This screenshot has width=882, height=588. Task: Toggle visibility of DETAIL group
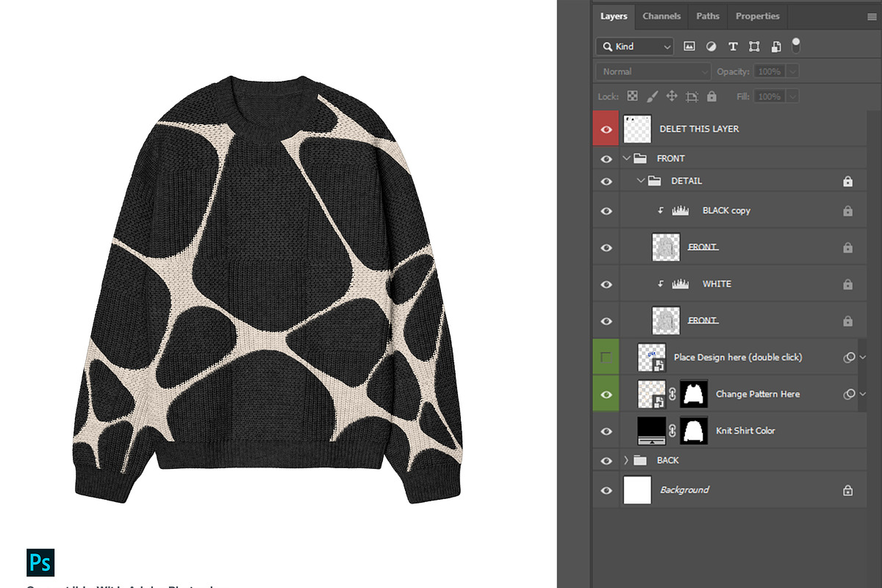[606, 181]
